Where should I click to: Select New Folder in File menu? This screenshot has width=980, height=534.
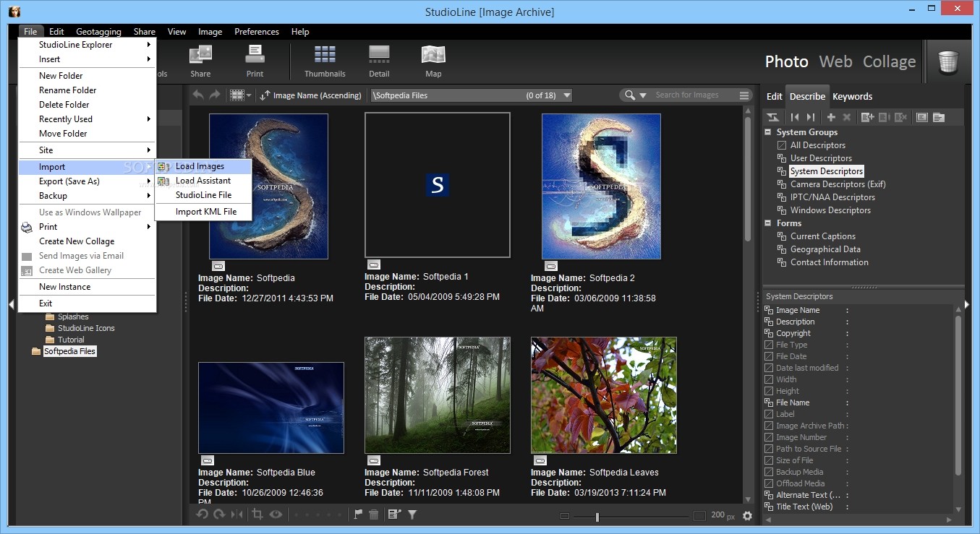click(x=87, y=76)
